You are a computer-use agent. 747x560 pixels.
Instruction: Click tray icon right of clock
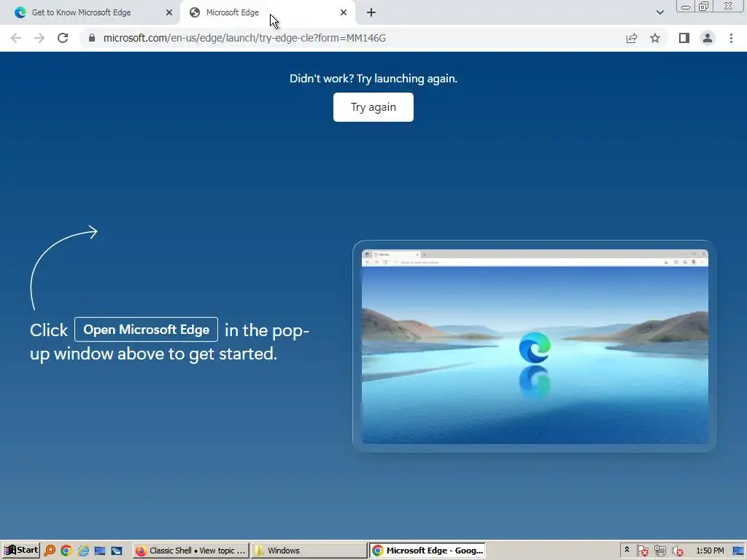point(738,551)
